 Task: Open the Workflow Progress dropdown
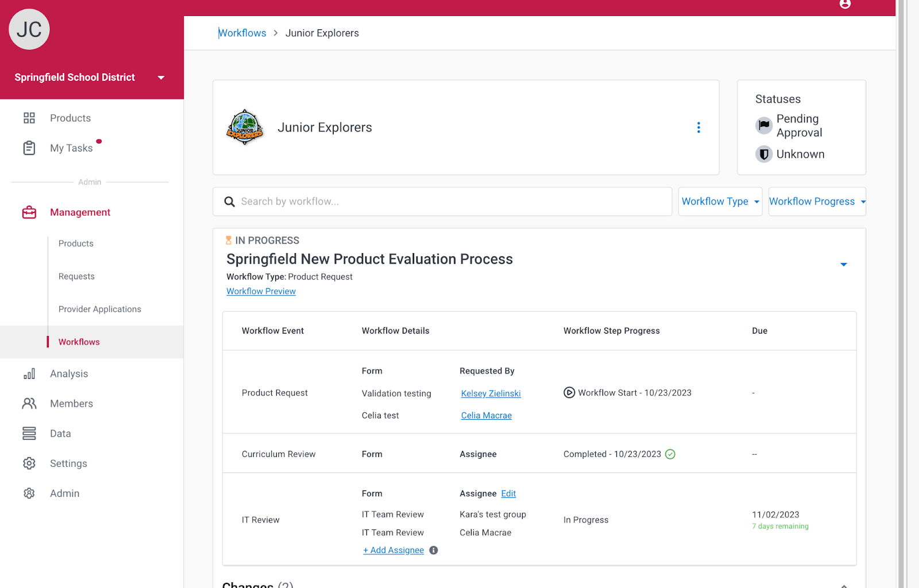point(817,202)
